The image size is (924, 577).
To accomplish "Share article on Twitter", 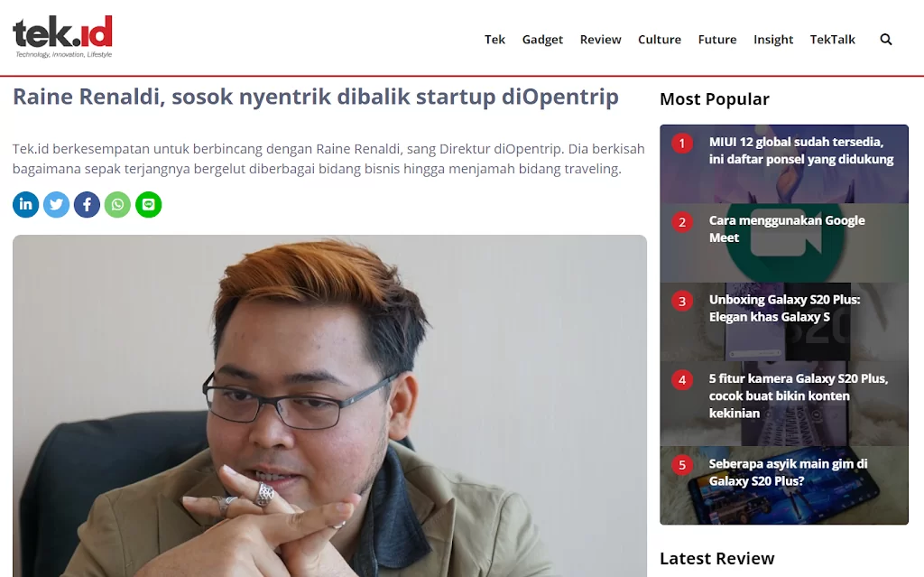I will [x=57, y=205].
